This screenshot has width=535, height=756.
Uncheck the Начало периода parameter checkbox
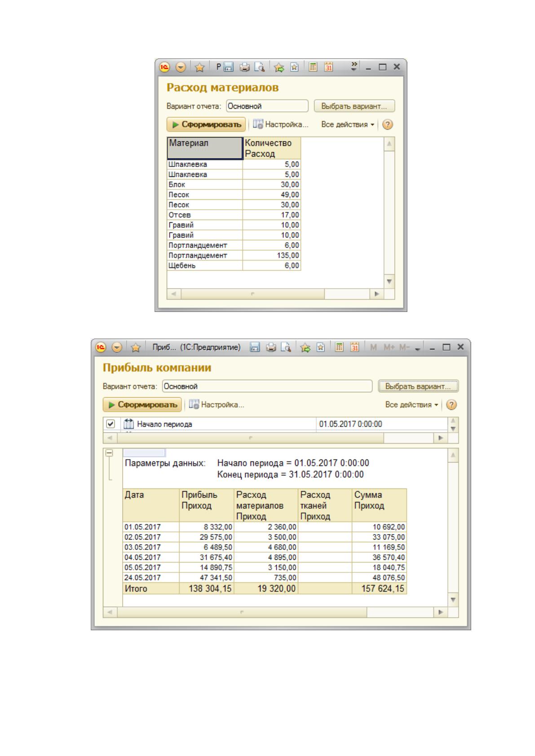pos(111,424)
